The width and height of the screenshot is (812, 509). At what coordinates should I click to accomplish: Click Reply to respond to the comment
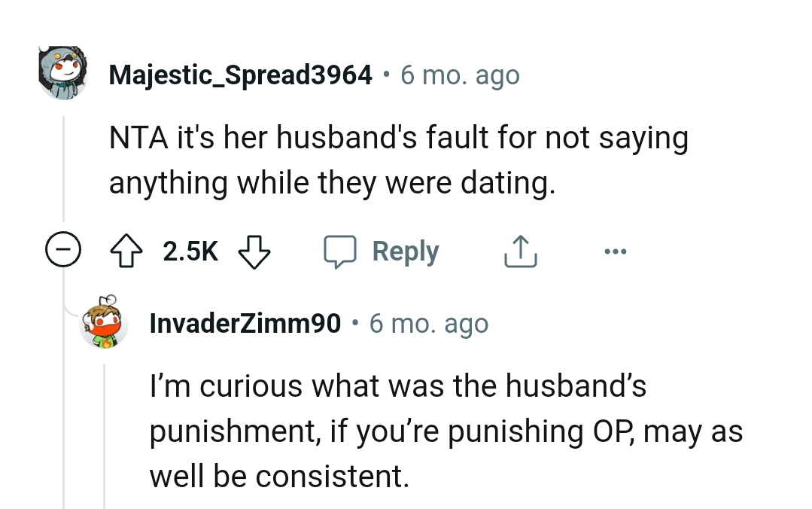(x=406, y=251)
